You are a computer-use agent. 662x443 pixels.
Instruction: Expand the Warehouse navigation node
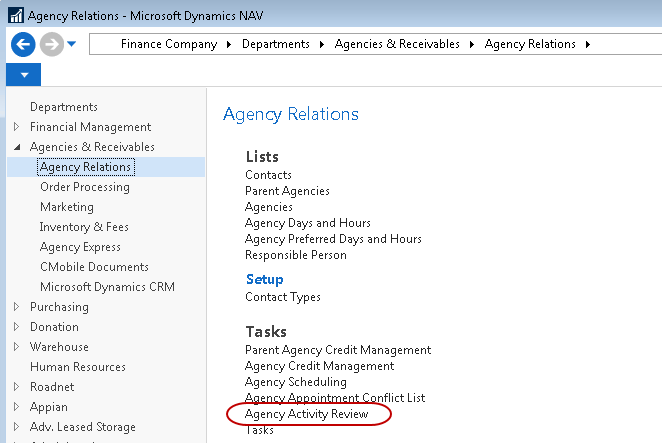coord(16,347)
